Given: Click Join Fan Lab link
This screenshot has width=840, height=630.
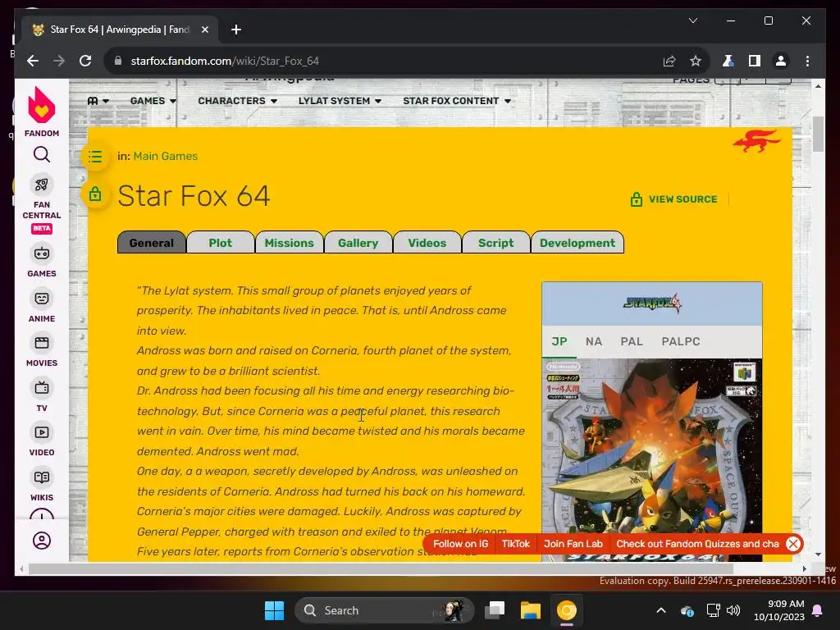Looking at the screenshot, I should coord(573,544).
